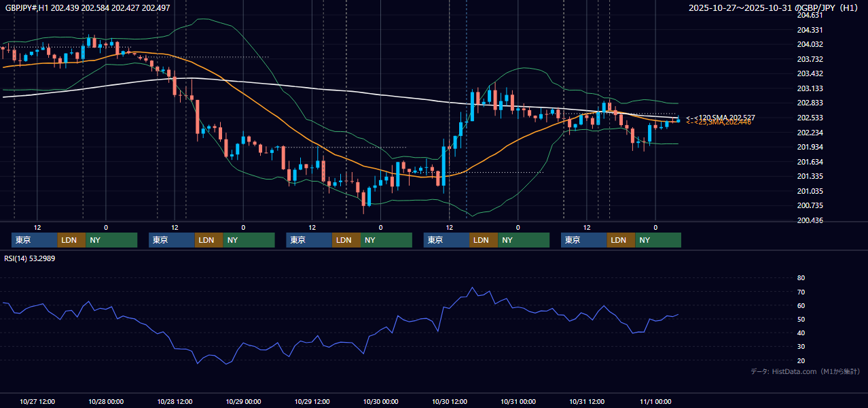Click the 東京 session block above 10/29 12:00
Viewport: 868px width, 408px height.
[x=309, y=240]
